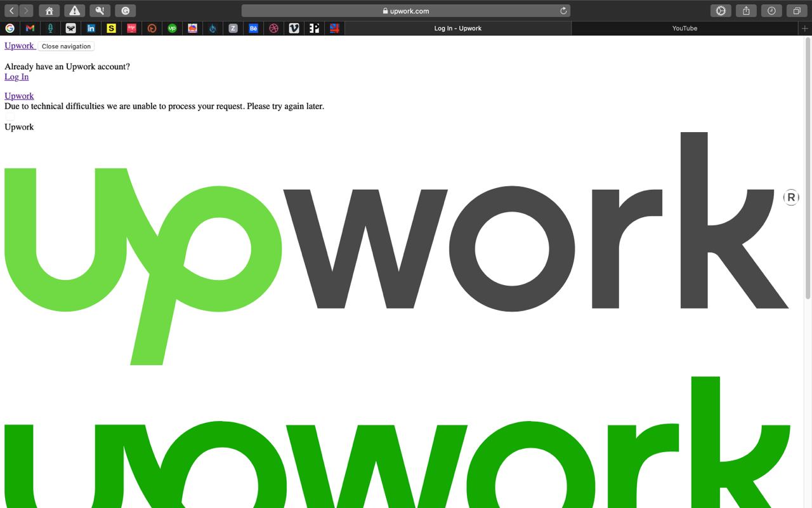Click the forward navigation arrow
Screen dimensions: 812x508
[26, 11]
